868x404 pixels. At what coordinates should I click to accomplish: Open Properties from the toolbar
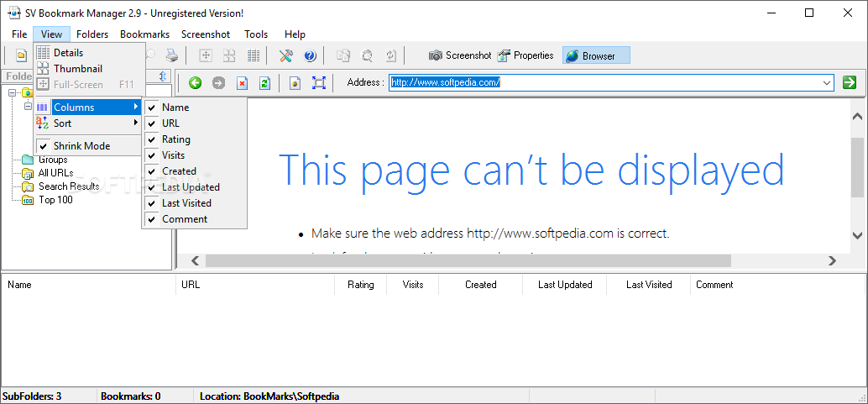tap(526, 55)
